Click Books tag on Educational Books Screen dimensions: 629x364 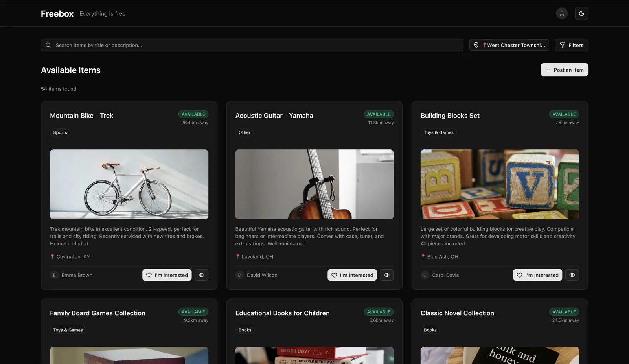coord(245,330)
